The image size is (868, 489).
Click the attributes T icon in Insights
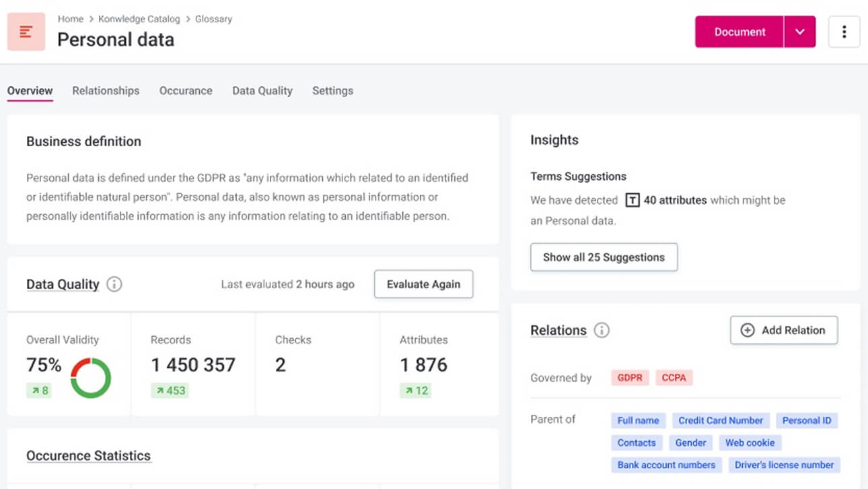point(632,200)
